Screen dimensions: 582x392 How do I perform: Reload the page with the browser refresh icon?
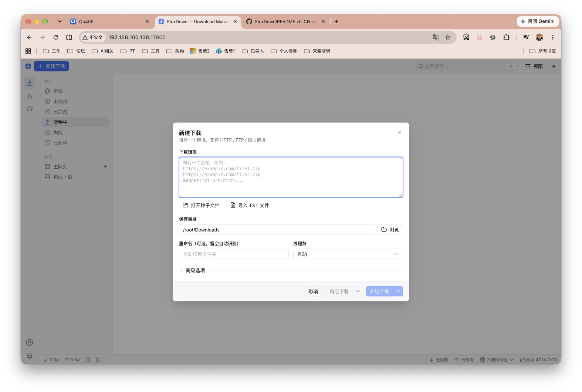[56, 37]
